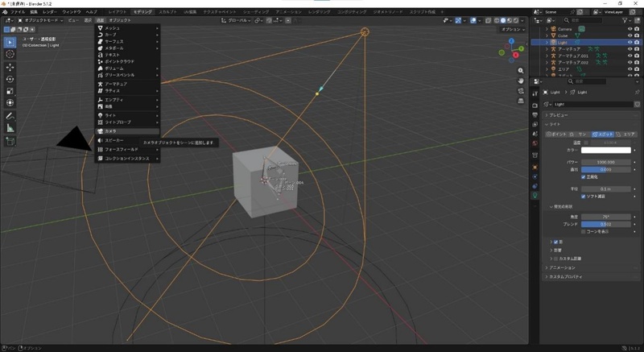This screenshot has width=644, height=352.
Task: Click the white カラー swatch
Action: (606, 151)
